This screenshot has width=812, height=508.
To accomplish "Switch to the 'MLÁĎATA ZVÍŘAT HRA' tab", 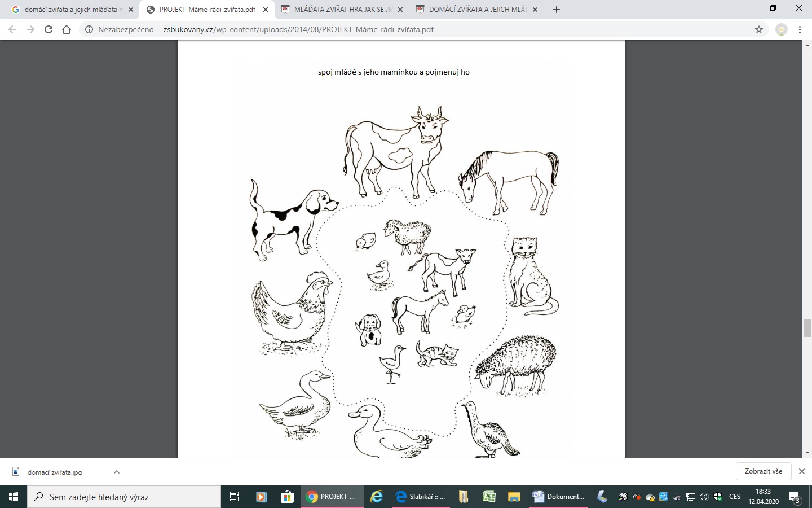I will (x=341, y=10).
